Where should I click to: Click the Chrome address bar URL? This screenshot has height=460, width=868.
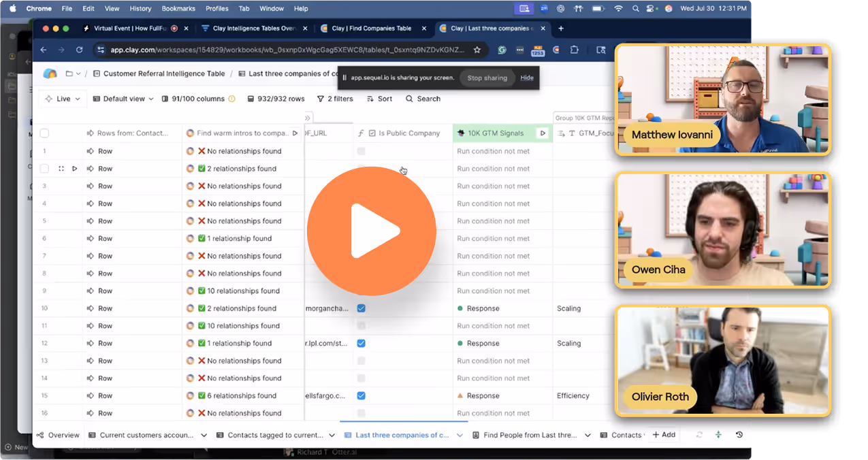click(x=288, y=50)
